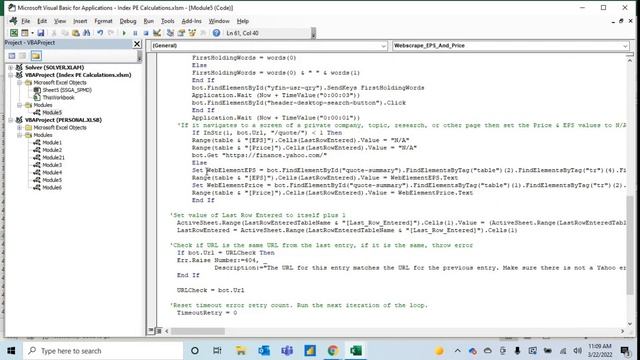Click the Insert UserForm toolbar icon
The height and width of the screenshot is (360, 640).
(x=25, y=33)
